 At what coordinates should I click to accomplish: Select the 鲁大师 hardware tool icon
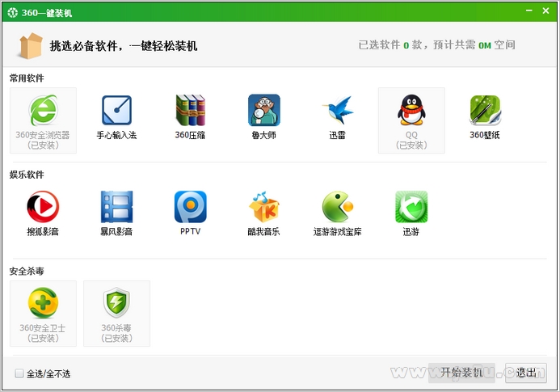pyautogui.click(x=264, y=110)
